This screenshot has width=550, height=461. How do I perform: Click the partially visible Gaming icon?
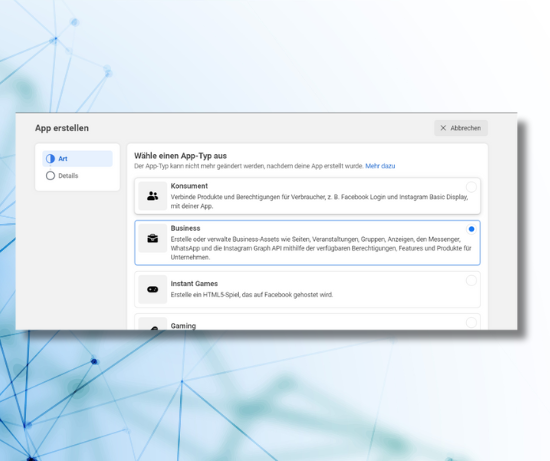pyautogui.click(x=153, y=328)
